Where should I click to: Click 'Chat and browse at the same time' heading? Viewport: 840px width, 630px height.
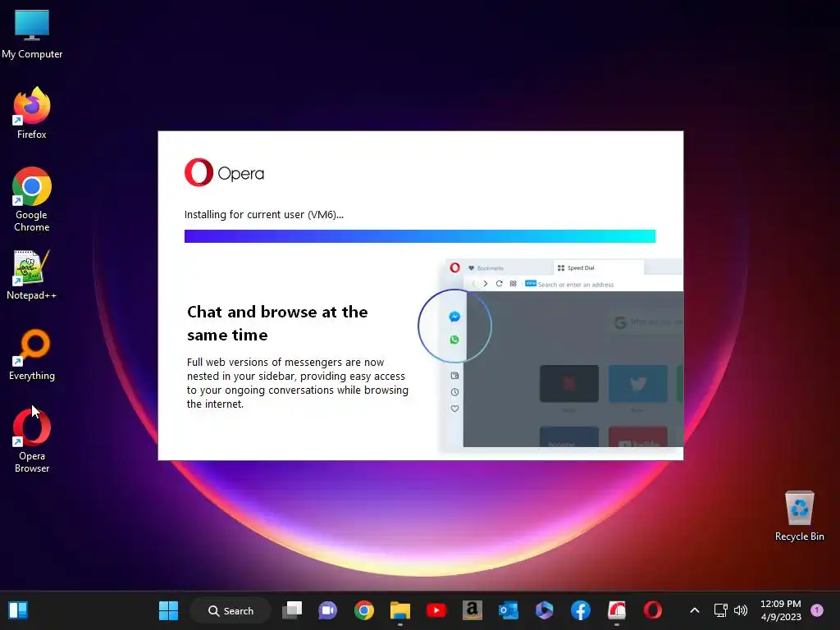277,323
